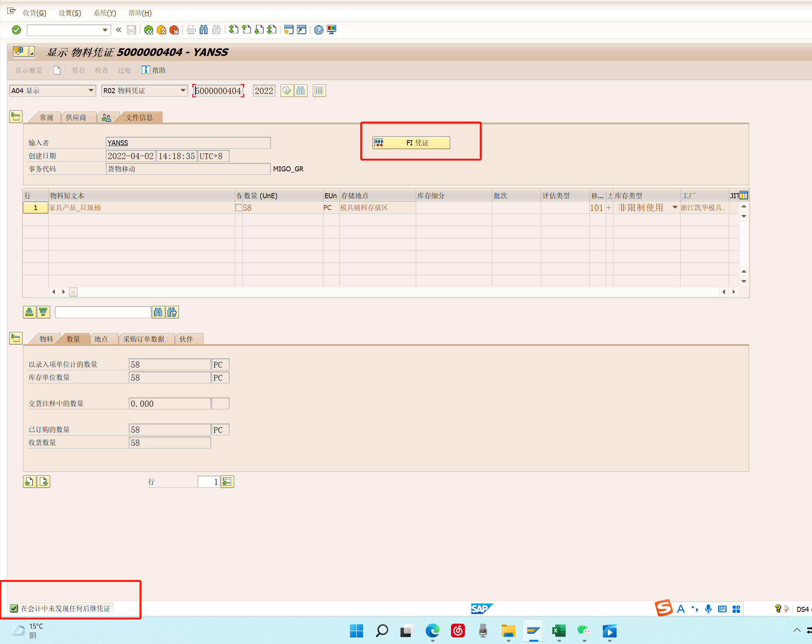Screen dimensions: 812x644
Task: Open the table column settings icon
Action: click(743, 195)
